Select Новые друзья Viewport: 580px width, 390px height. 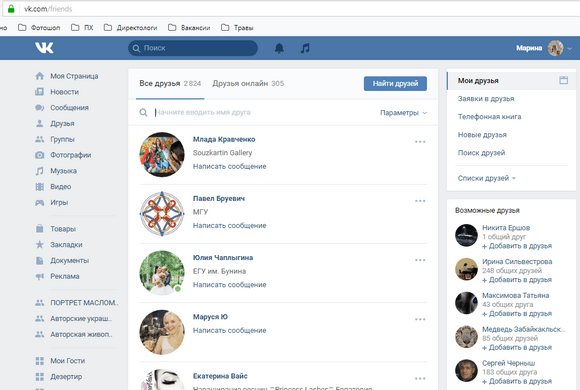[482, 135]
